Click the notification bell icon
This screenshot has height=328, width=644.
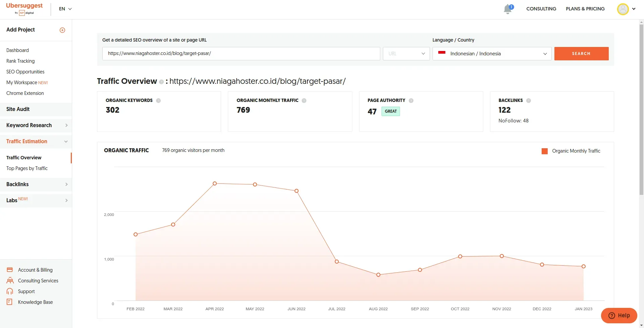(508, 9)
